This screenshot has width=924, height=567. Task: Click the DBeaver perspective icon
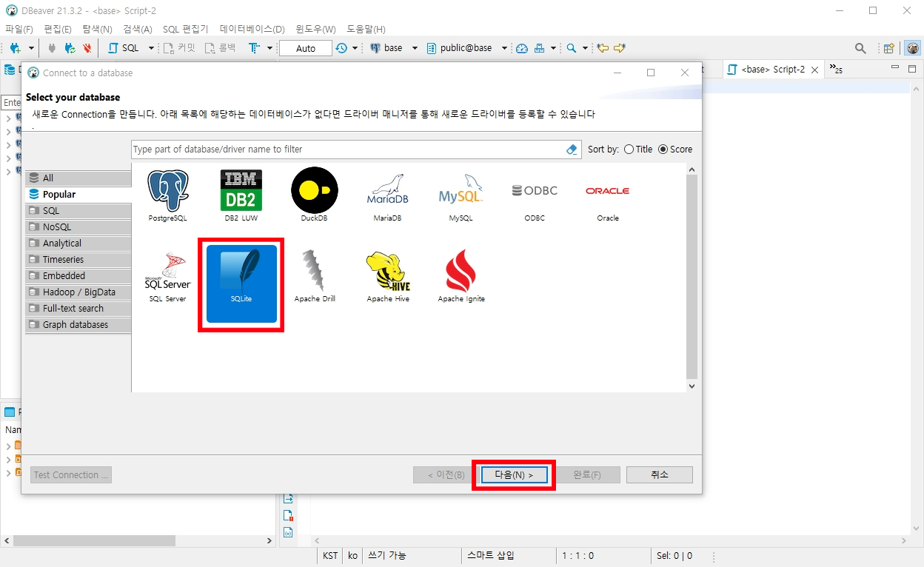[x=913, y=48]
